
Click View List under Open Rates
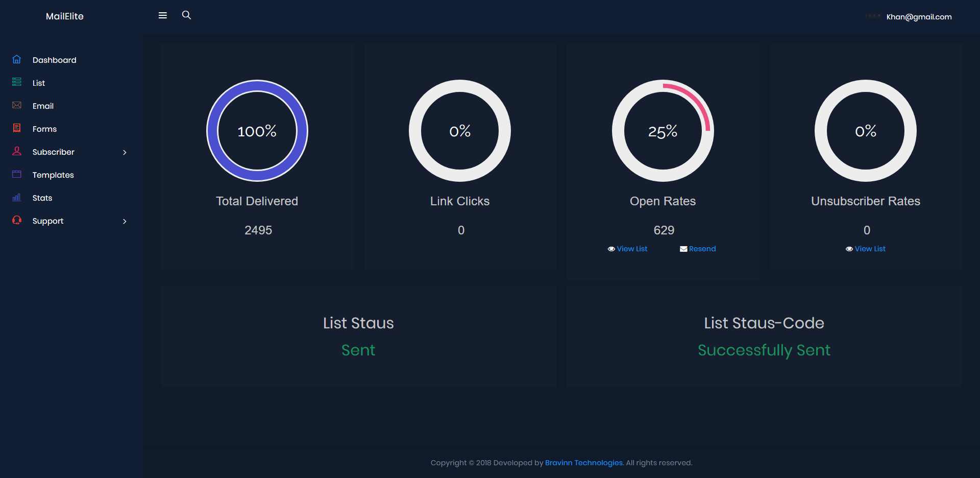(x=628, y=249)
